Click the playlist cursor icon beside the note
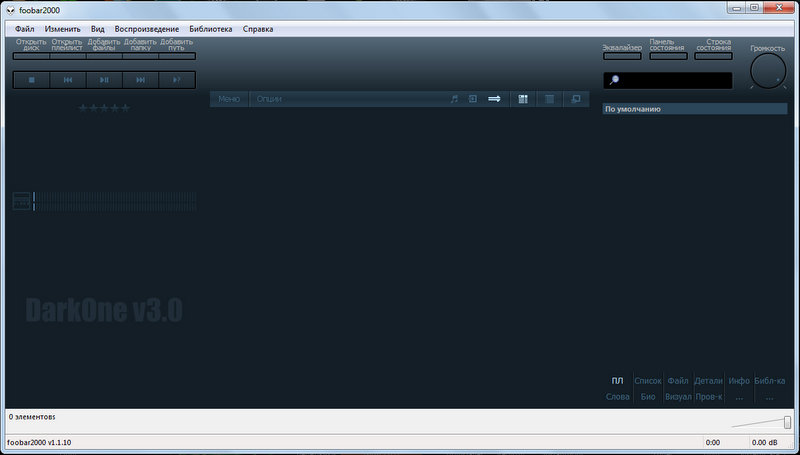800x455 pixels. tap(473, 99)
